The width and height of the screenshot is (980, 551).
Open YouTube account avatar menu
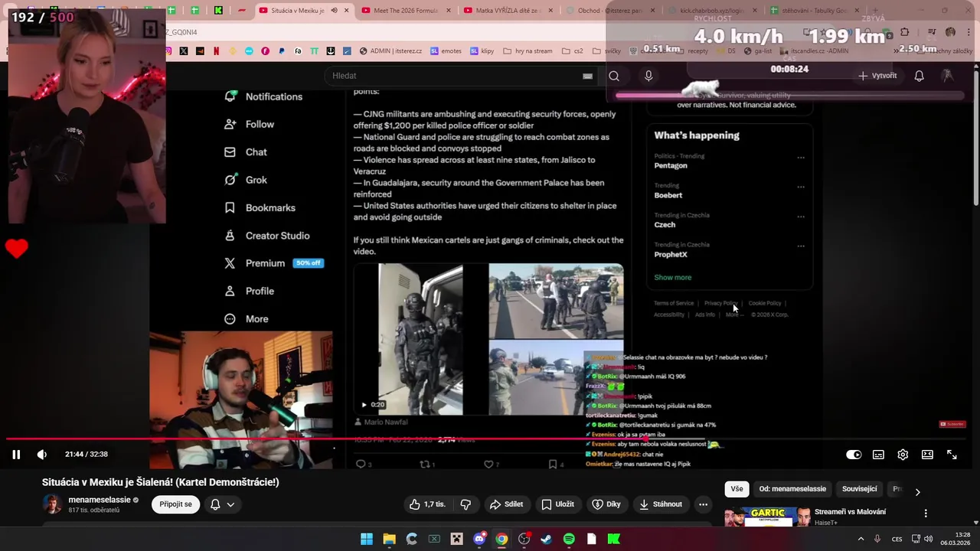coord(948,76)
